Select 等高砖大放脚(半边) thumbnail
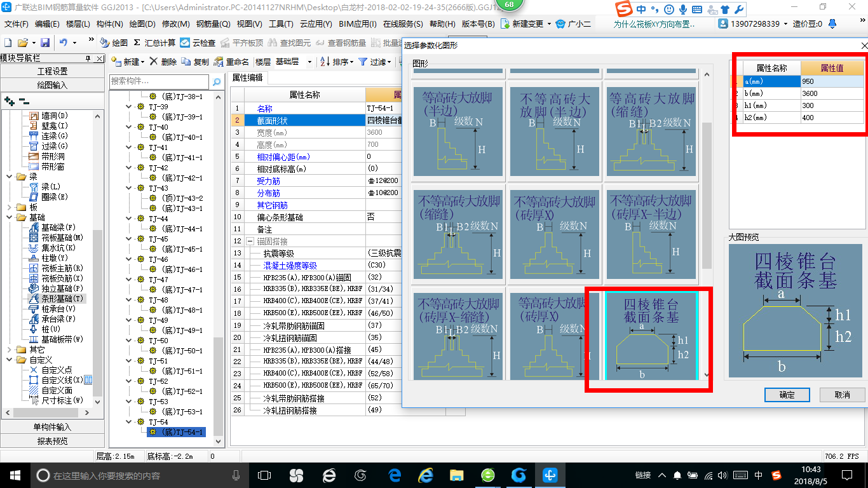Image resolution: width=868 pixels, height=488 pixels. click(x=459, y=132)
